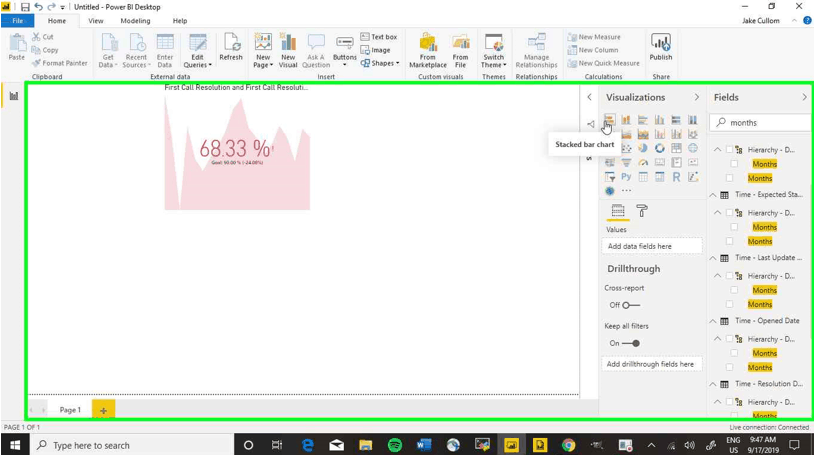Insert a Text box from ribbon

(x=379, y=37)
